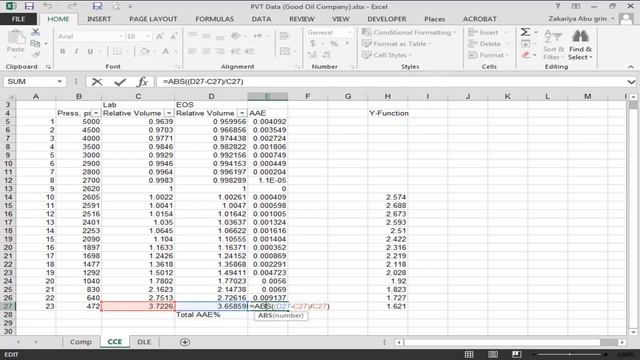The image size is (640, 360).
Task: Click Cell Styles button
Action: 387,55
